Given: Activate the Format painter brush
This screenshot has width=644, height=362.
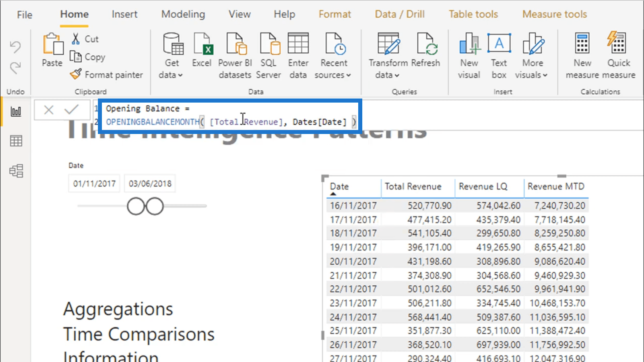Looking at the screenshot, I should pyautogui.click(x=75, y=74).
